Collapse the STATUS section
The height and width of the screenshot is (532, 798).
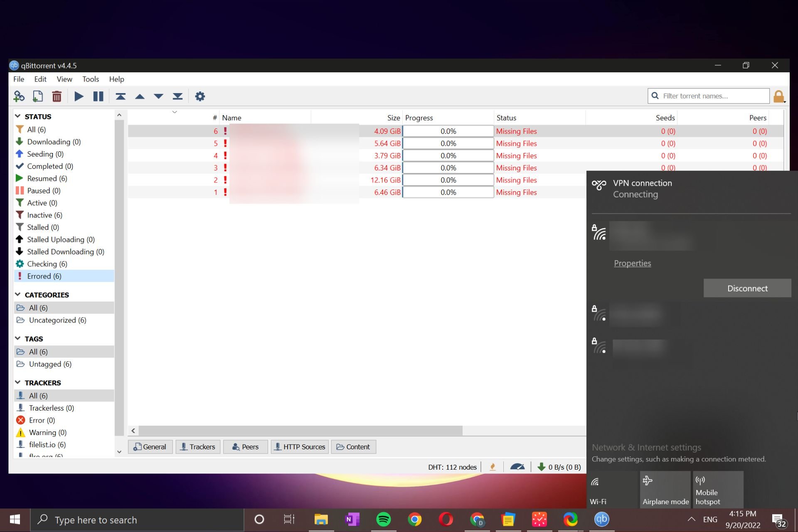pos(17,116)
